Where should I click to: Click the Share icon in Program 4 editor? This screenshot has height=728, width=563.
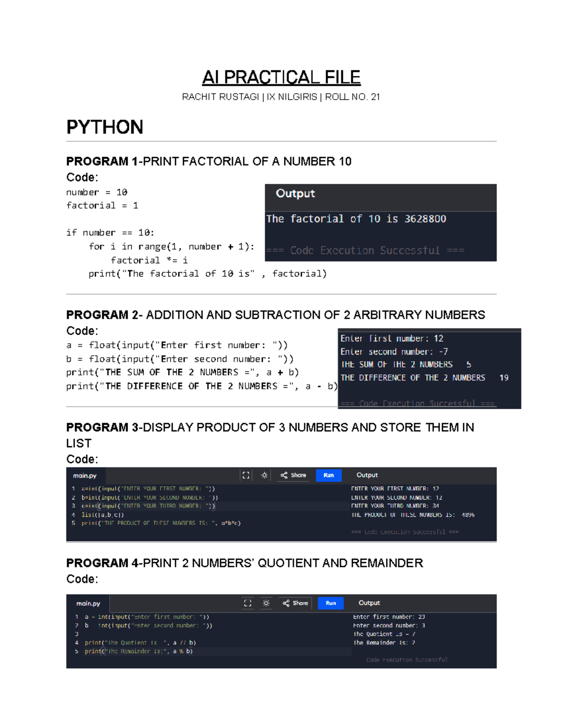pos(286,603)
